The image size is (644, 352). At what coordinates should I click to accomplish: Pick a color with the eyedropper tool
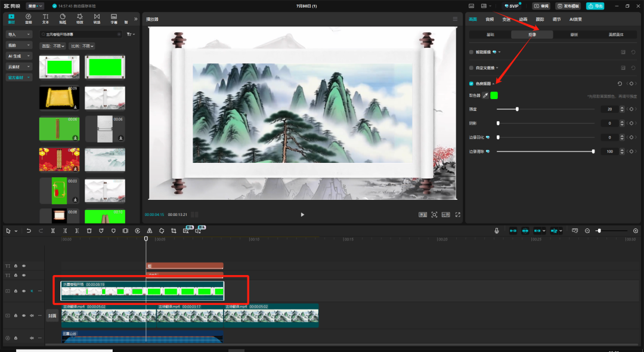coord(485,95)
